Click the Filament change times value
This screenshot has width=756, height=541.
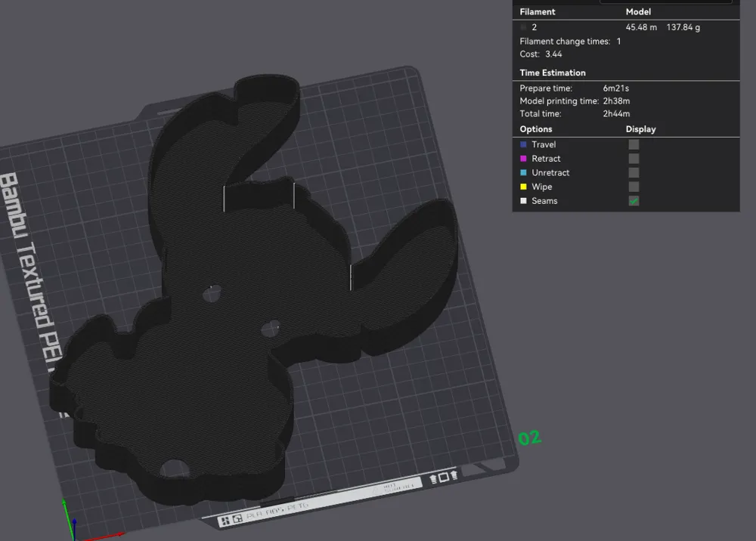[618, 41]
